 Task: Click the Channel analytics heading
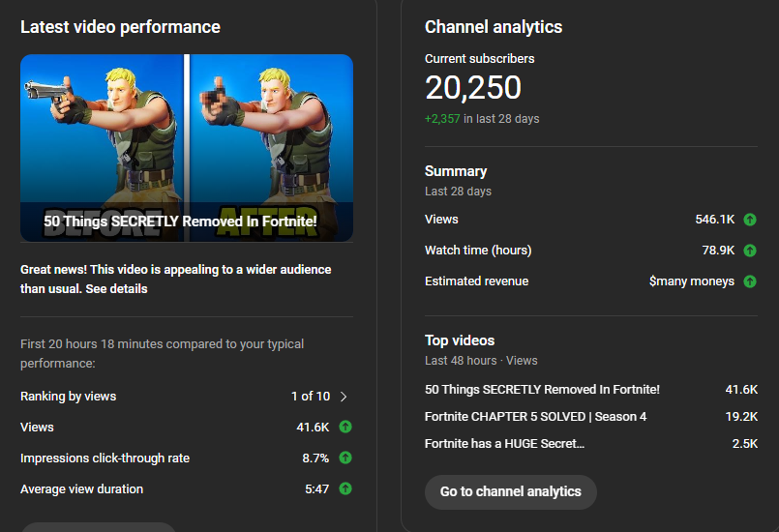[494, 27]
